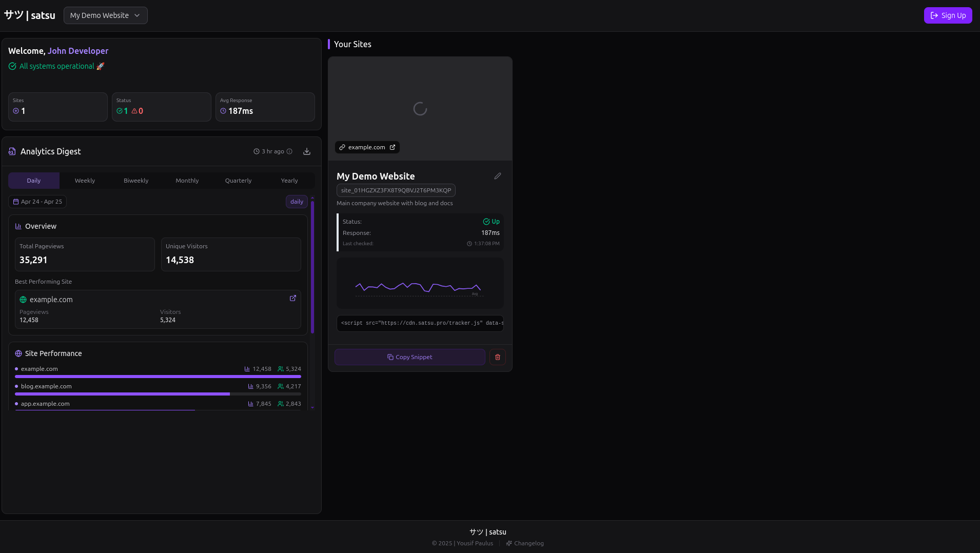Click the Your Sites heading
The height and width of the screenshot is (553, 980).
click(x=352, y=44)
